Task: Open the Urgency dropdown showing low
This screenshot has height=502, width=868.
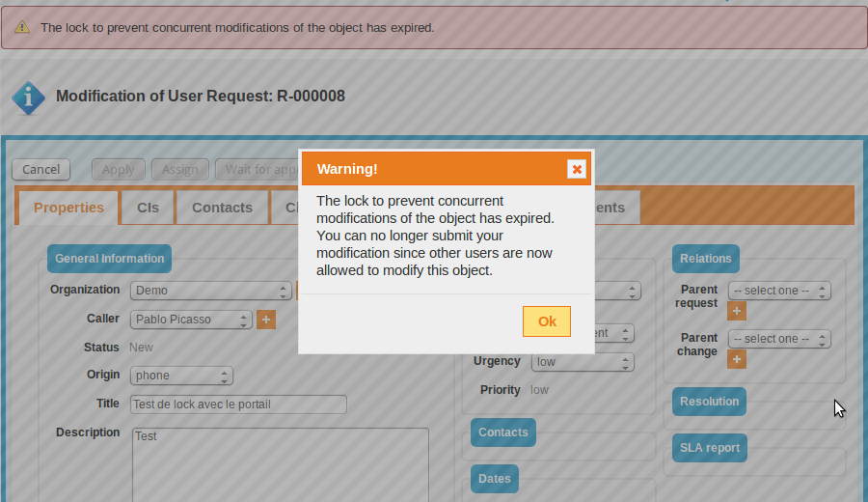Action: click(x=583, y=362)
